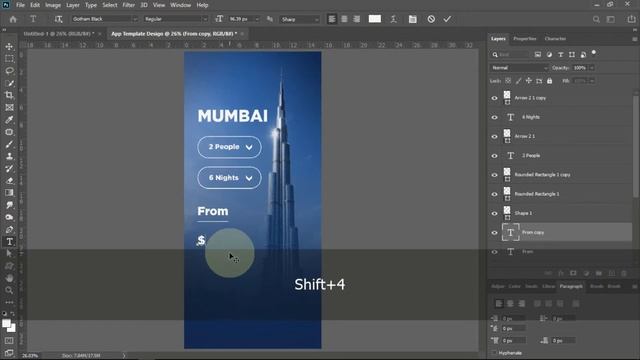Hide the From copy layer
640x360 pixels.
click(494, 233)
